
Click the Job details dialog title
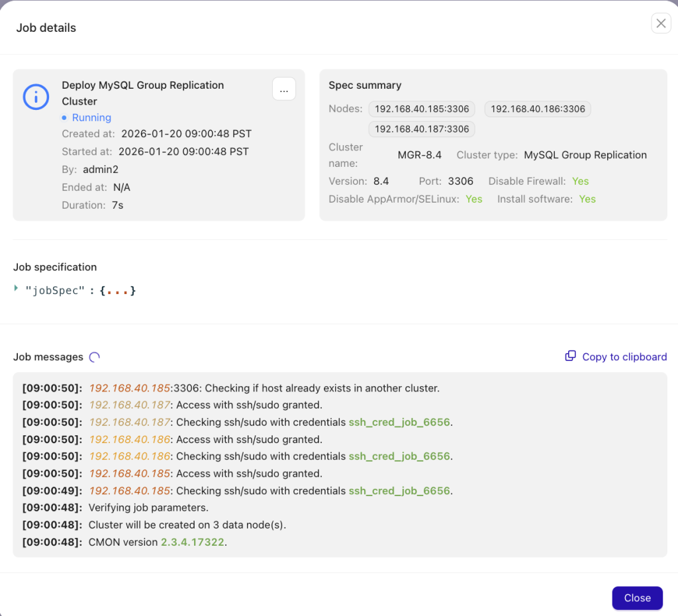click(46, 28)
